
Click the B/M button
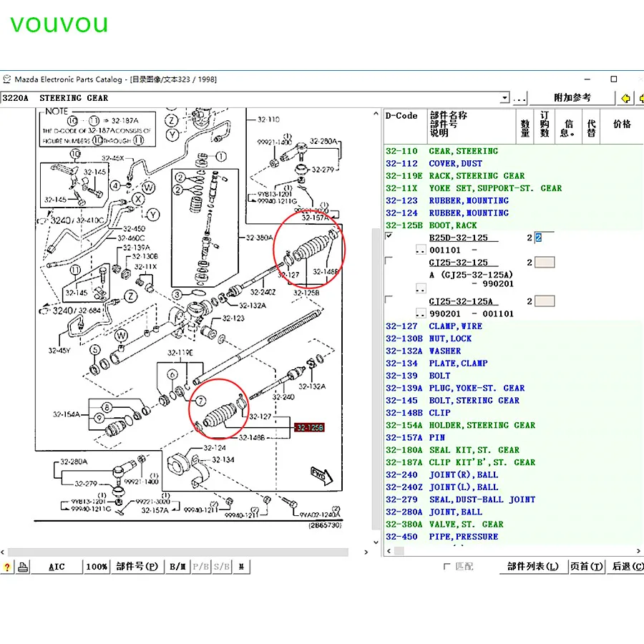click(177, 567)
